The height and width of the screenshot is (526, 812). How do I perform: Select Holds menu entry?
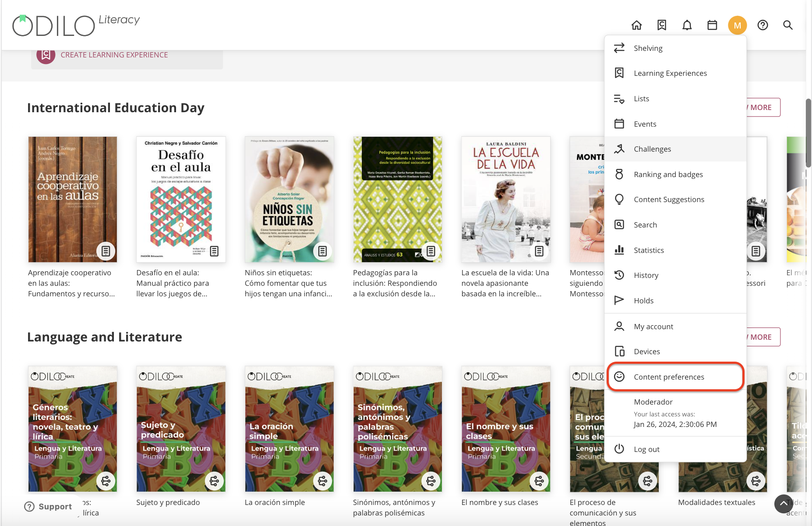coord(675,301)
